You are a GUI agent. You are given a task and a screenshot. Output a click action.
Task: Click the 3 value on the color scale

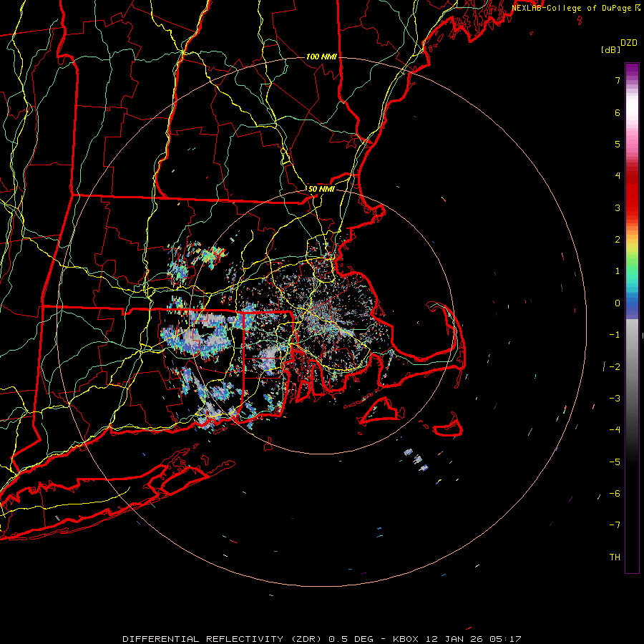(618, 208)
